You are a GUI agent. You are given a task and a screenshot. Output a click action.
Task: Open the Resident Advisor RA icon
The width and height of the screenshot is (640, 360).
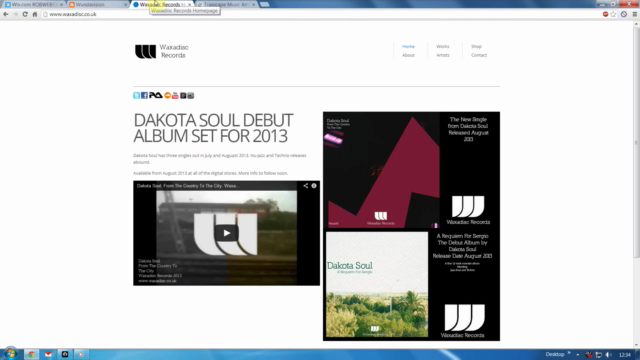click(156, 95)
